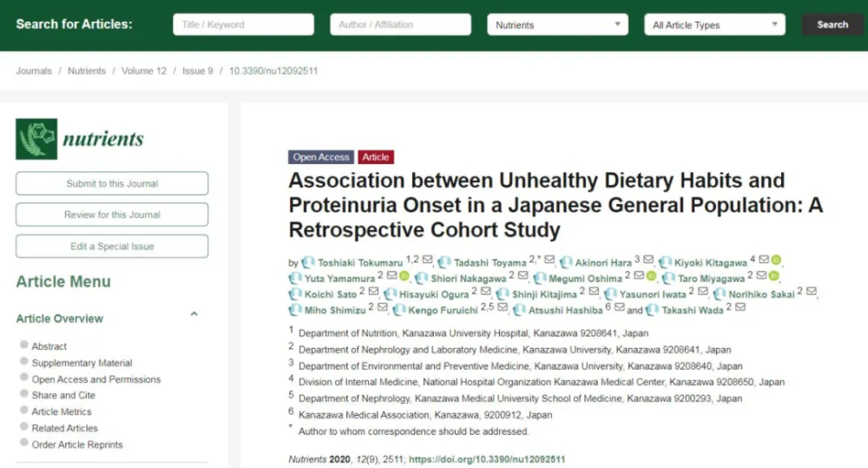Screen dimensions: 868x468
Task: Click email envelope icon for Toshiaki Tokumaru
Action: tap(428, 260)
